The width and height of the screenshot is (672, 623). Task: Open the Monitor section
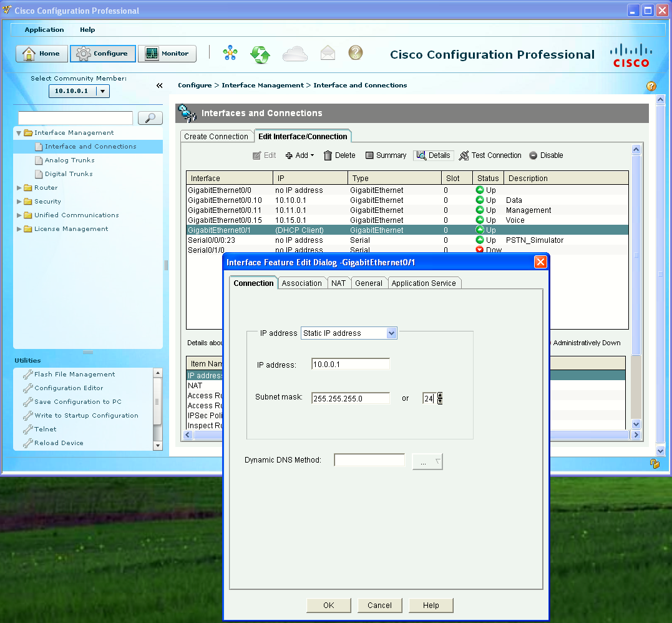click(167, 54)
